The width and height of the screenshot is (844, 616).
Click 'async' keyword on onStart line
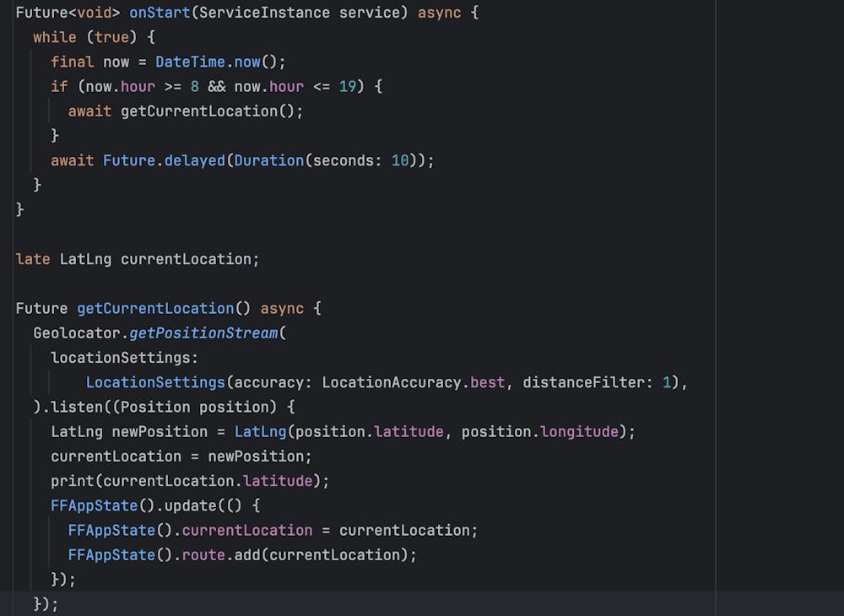(439, 13)
